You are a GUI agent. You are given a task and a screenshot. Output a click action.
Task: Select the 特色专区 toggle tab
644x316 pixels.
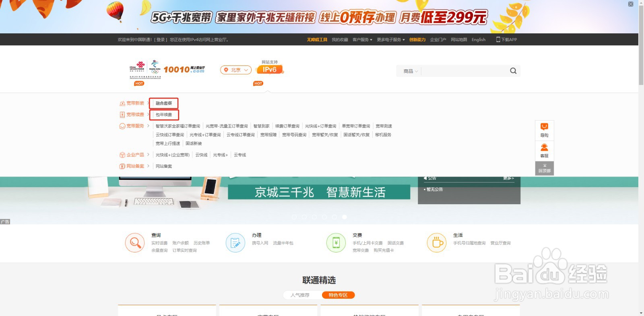pos(338,295)
